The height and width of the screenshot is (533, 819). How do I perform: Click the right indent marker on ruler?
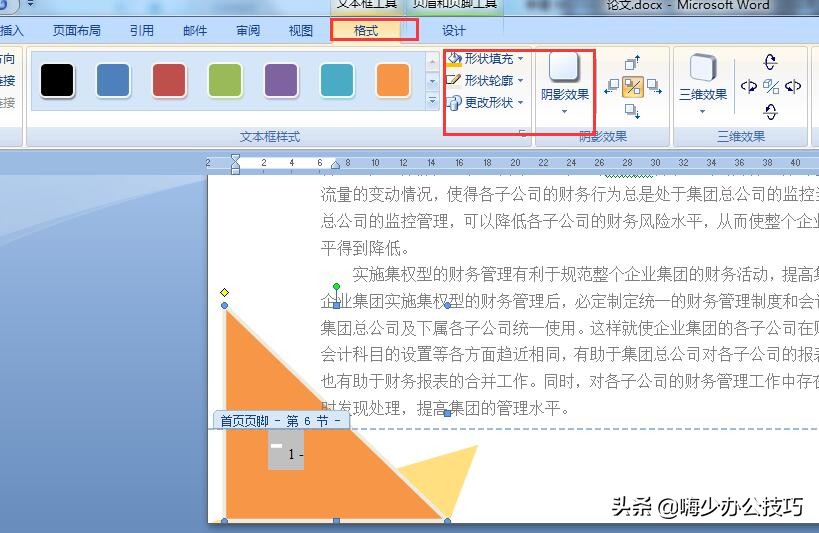[x=335, y=165]
